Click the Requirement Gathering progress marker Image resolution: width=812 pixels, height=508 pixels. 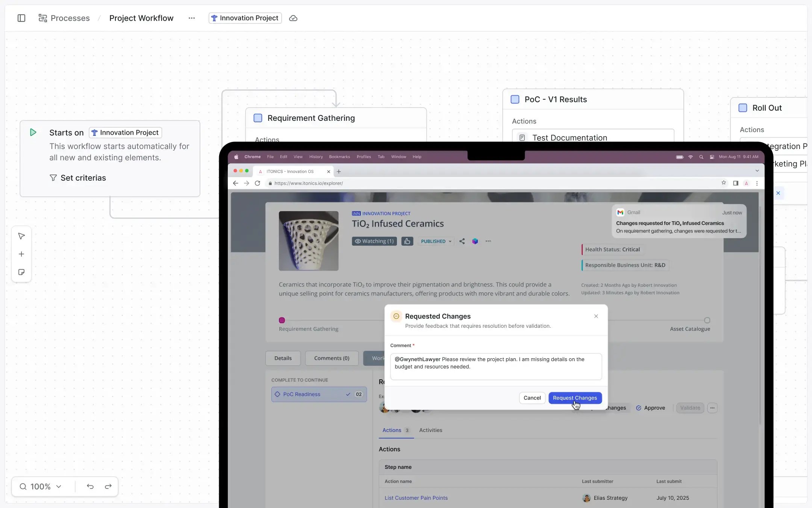point(282,320)
